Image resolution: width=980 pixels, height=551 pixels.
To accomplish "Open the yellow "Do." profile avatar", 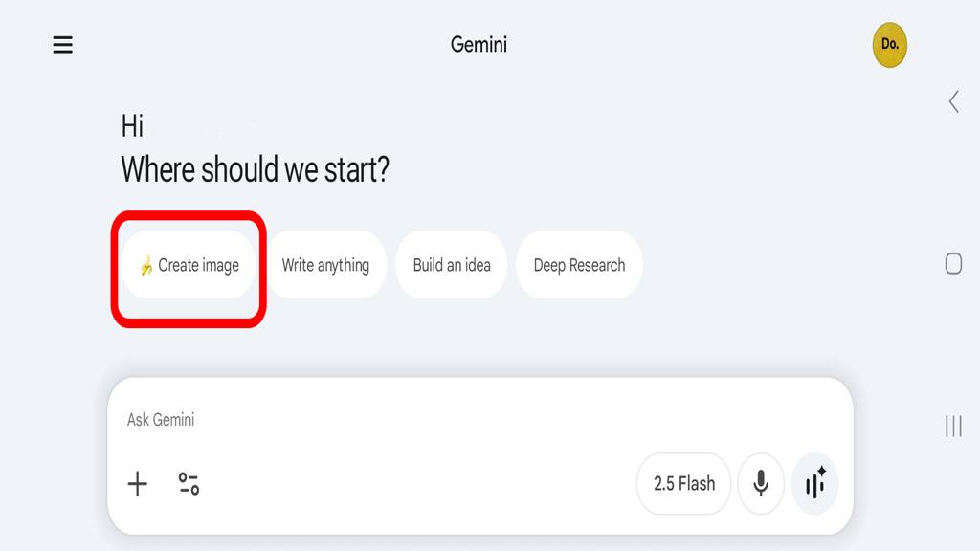I will (889, 44).
